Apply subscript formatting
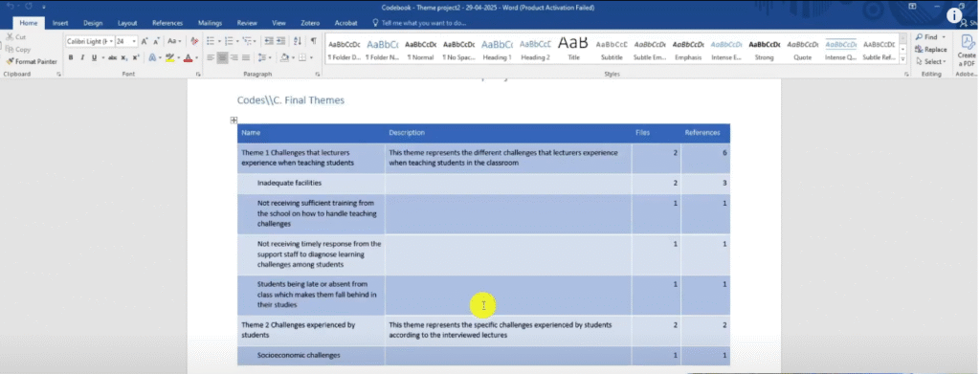The height and width of the screenshot is (374, 980). [124, 57]
